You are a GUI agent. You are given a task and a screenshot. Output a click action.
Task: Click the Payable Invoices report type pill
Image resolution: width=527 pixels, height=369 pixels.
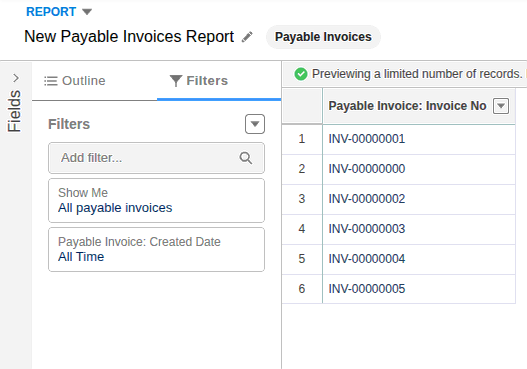click(323, 37)
